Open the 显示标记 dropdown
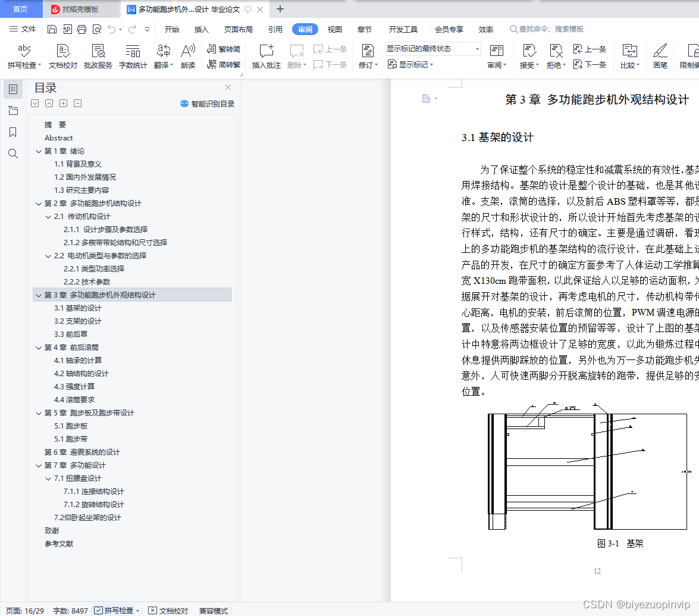This screenshot has height=616, width=699. (x=410, y=65)
